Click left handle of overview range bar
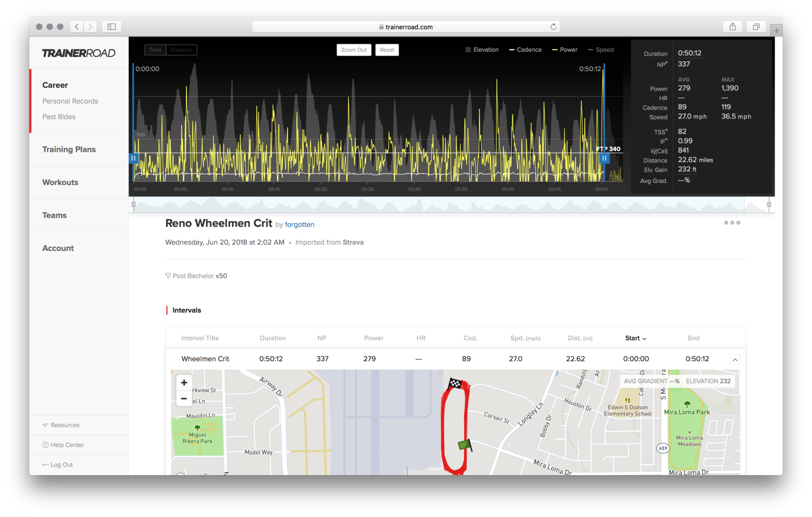The image size is (812, 517). [x=134, y=204]
